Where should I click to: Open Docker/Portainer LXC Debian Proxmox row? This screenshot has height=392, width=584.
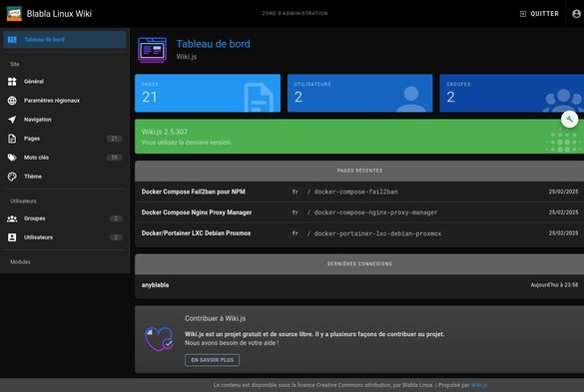(x=359, y=233)
